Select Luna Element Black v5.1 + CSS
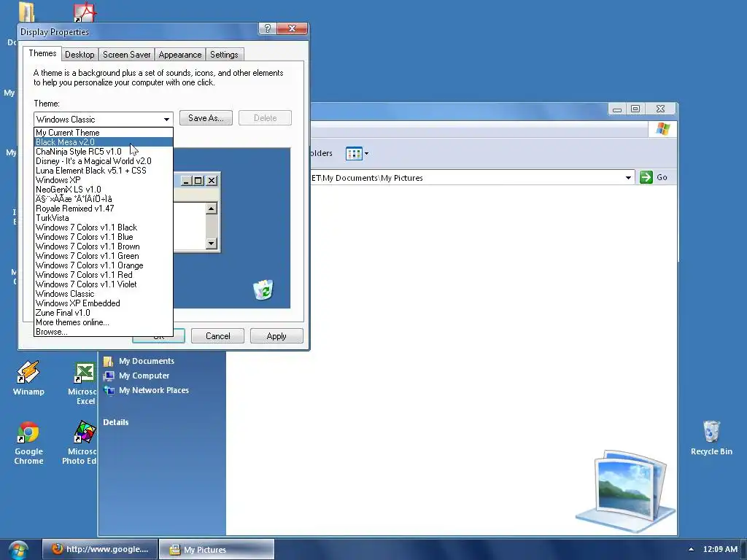 [104, 171]
